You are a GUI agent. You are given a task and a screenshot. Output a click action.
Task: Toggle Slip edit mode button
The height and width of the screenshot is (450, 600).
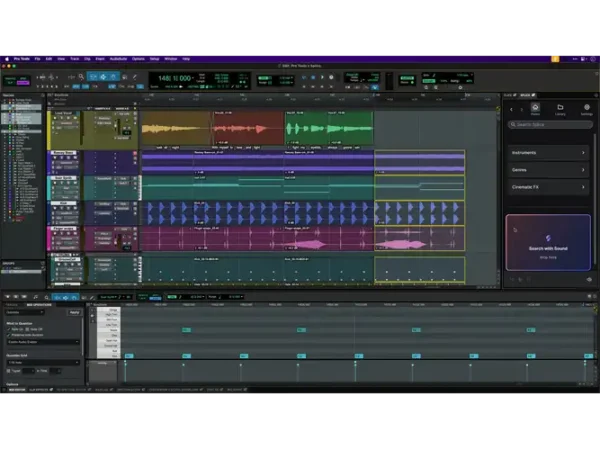[x=10, y=83]
